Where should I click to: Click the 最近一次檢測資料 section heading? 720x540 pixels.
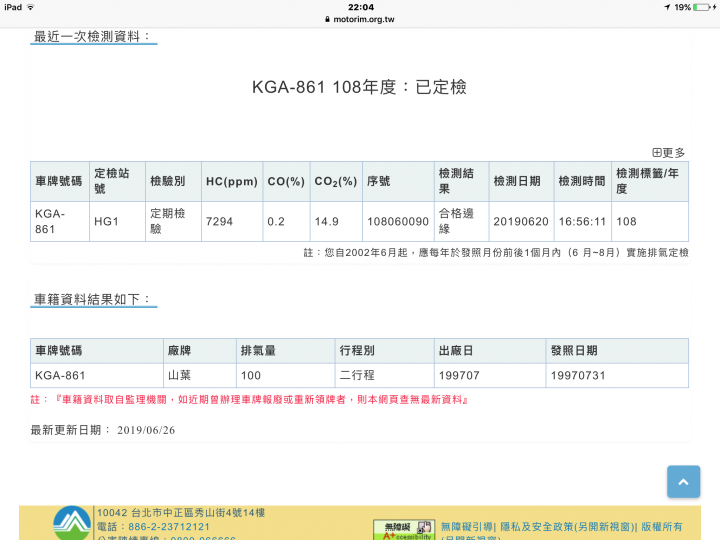tap(92, 37)
